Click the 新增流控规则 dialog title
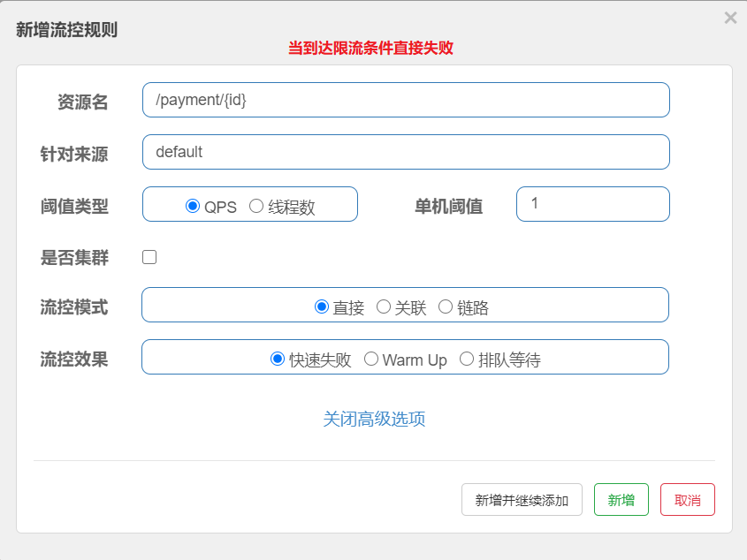The width and height of the screenshot is (747, 560). [67, 29]
